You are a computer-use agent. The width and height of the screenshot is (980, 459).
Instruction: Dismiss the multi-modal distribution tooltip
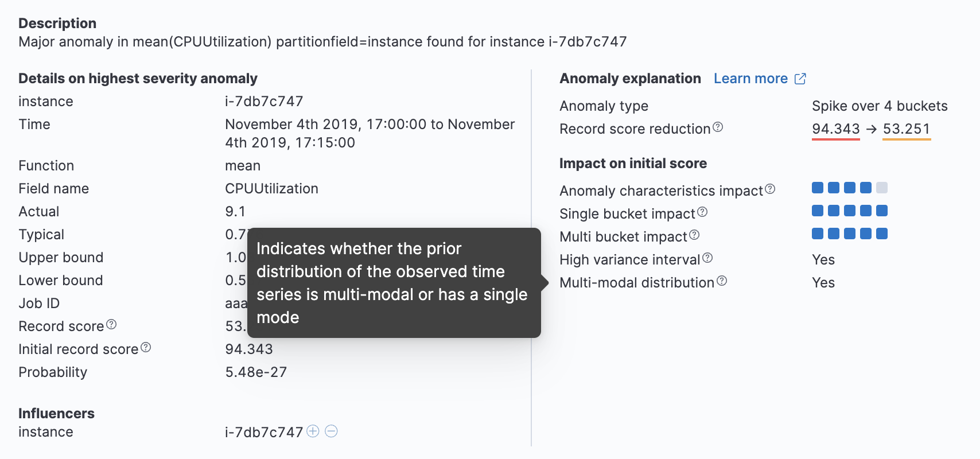[x=393, y=282]
